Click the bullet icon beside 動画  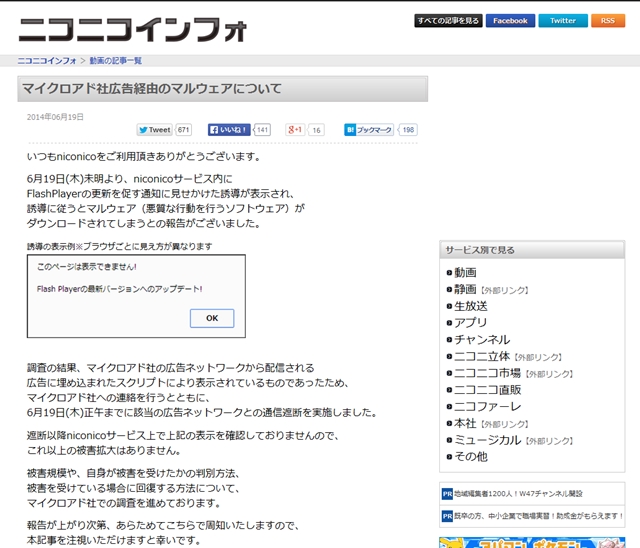[449, 273]
